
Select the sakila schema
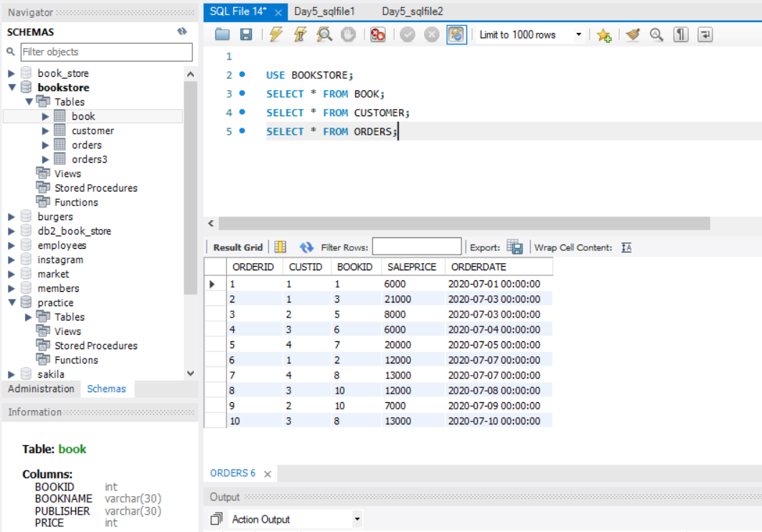[50, 374]
